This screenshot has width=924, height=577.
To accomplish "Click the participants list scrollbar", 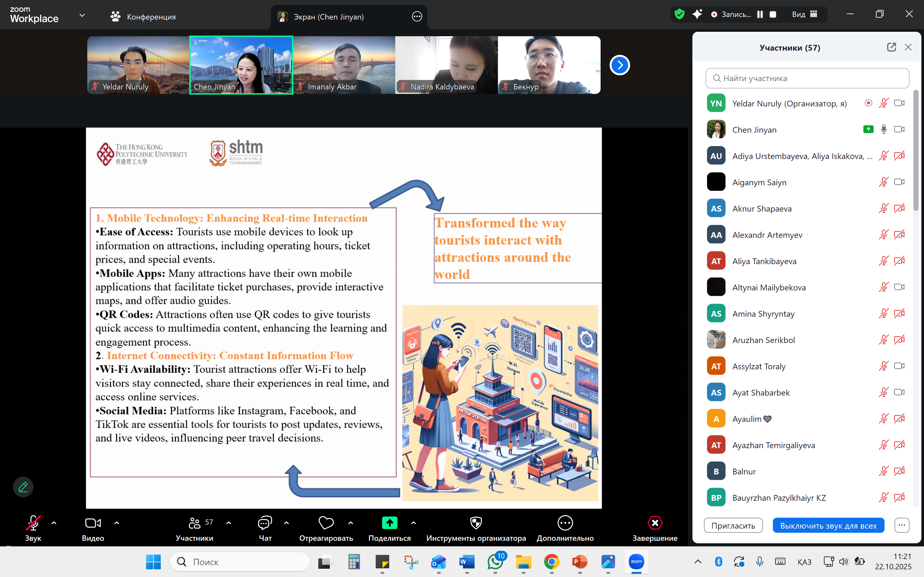I will coord(916,151).
